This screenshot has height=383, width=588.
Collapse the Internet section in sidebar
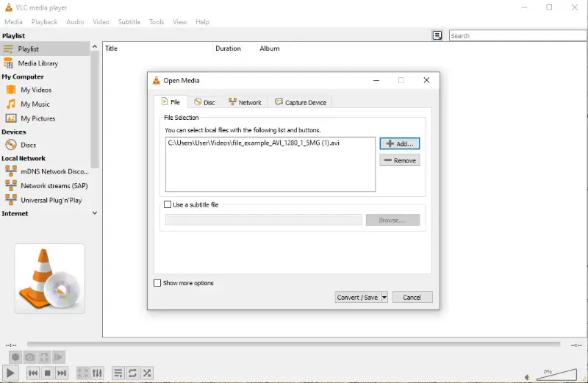(x=94, y=213)
